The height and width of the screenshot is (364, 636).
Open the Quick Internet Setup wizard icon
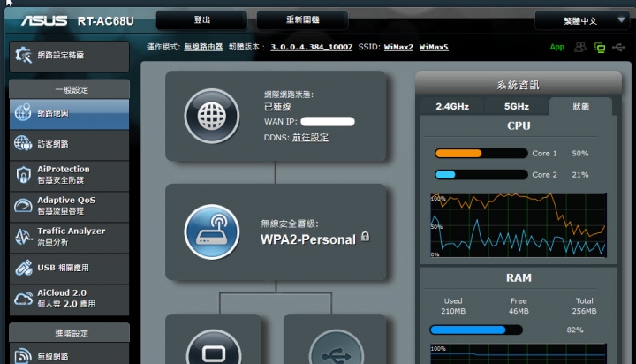tap(23, 55)
